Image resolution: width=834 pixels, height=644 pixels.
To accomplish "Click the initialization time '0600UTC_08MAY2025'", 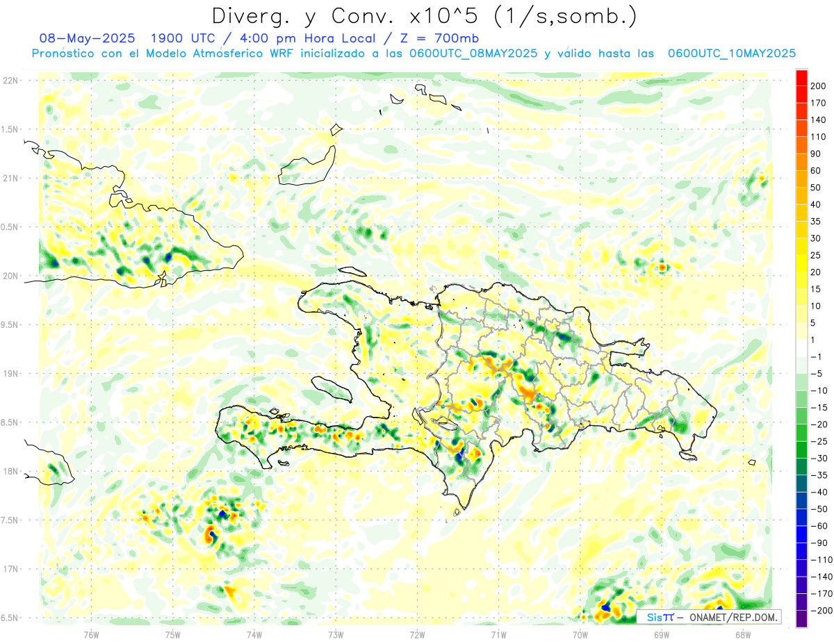I will coord(473,53).
